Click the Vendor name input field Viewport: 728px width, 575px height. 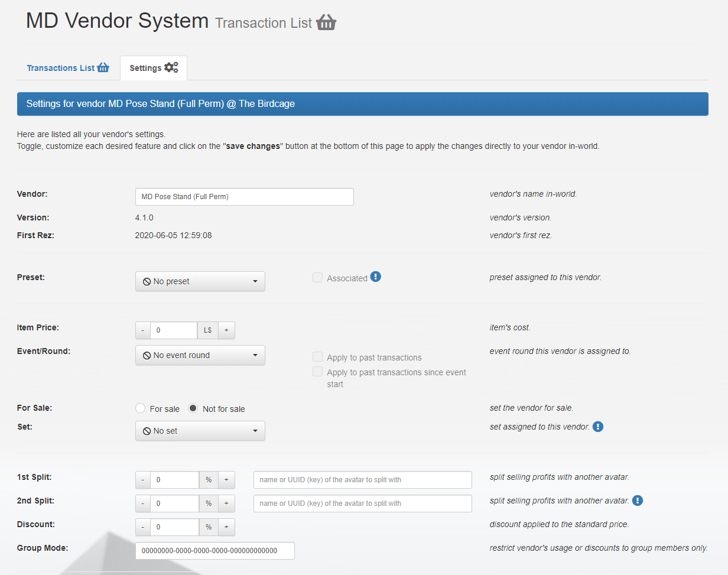(245, 197)
